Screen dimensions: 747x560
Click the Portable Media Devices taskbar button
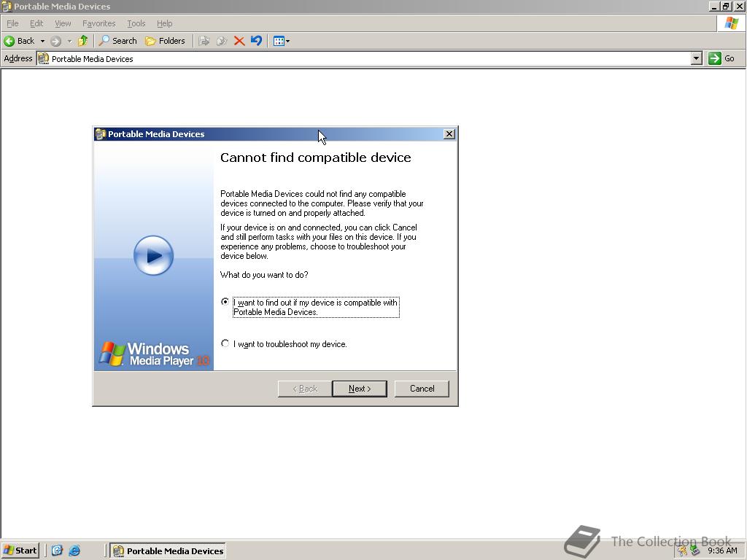coord(168,551)
